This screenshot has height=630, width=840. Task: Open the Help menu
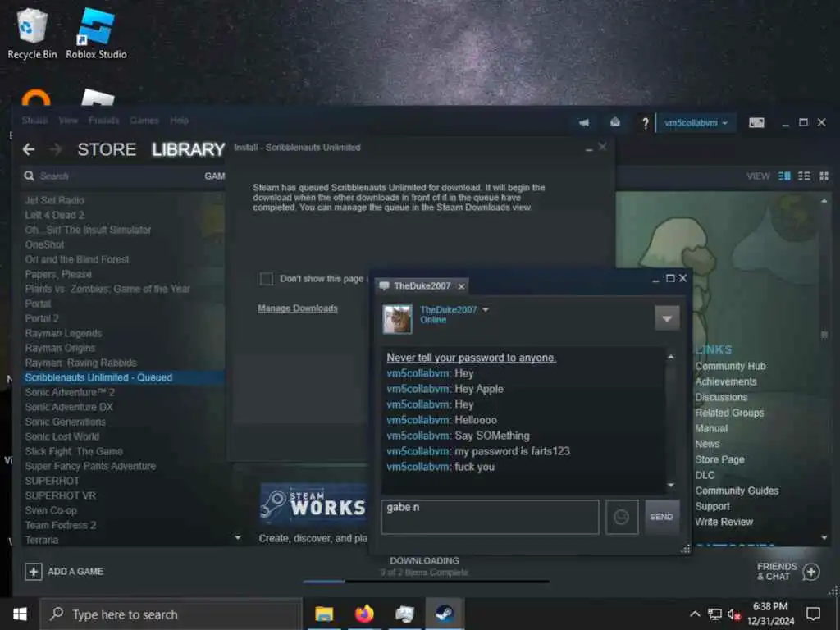pyautogui.click(x=179, y=121)
